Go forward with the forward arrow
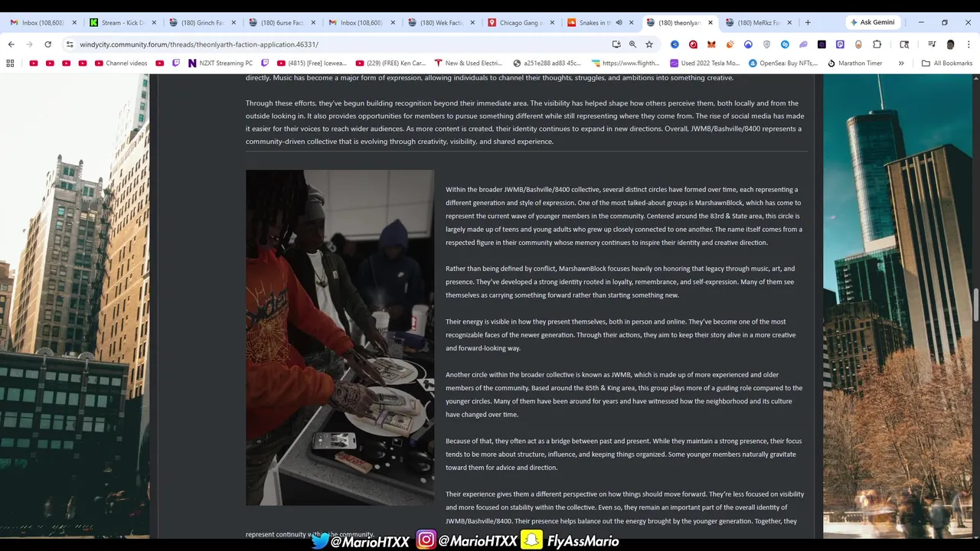The height and width of the screenshot is (551, 980). pyautogui.click(x=29, y=44)
